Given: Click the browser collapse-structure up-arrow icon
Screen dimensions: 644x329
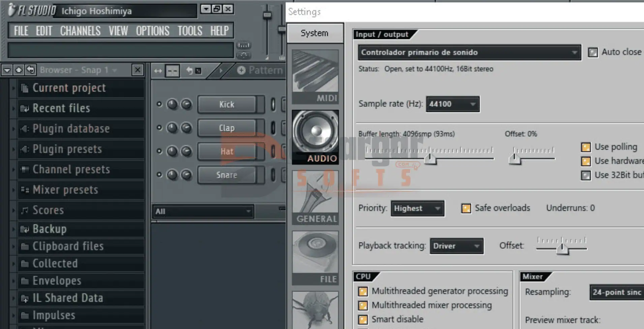Looking at the screenshot, I should pos(19,70).
